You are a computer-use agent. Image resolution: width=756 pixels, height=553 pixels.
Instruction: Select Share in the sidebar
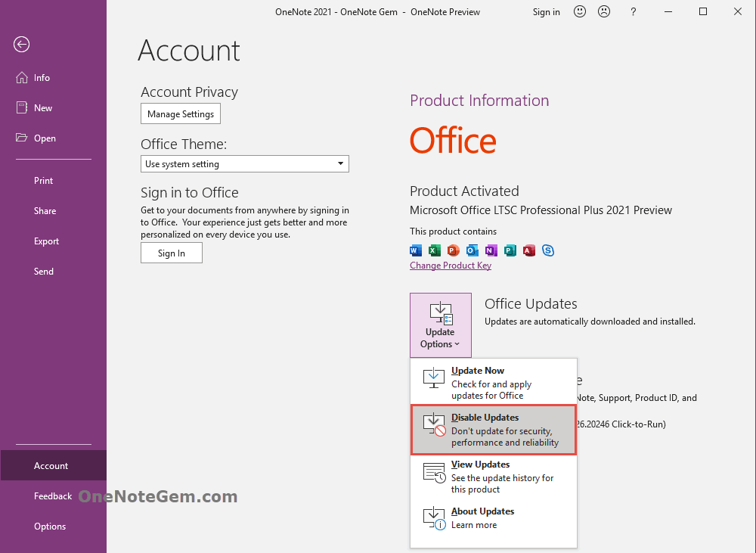click(53, 211)
